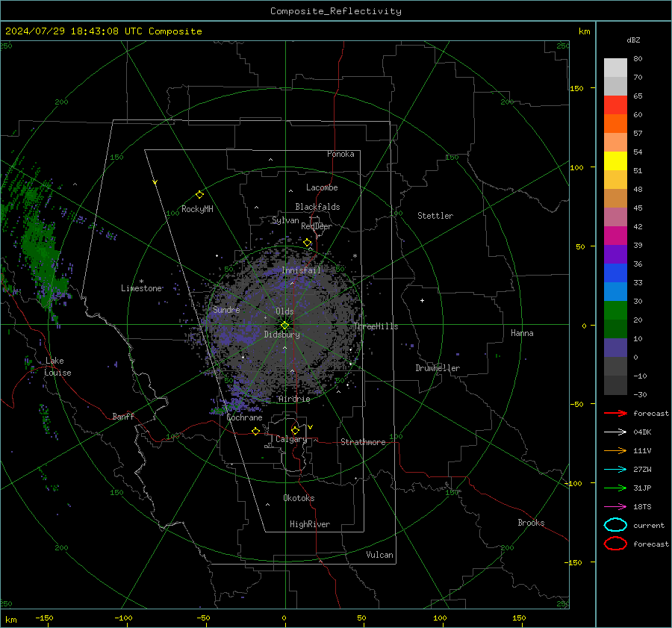This screenshot has width=672, height=628.
Task: Click the HighRiver city label
Action: [310, 524]
